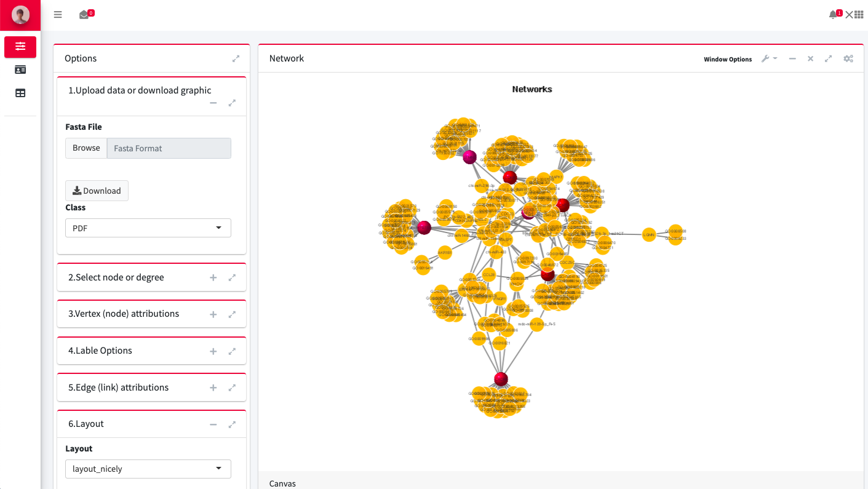Maximize the Upload data or download graphic card

pyautogui.click(x=232, y=103)
